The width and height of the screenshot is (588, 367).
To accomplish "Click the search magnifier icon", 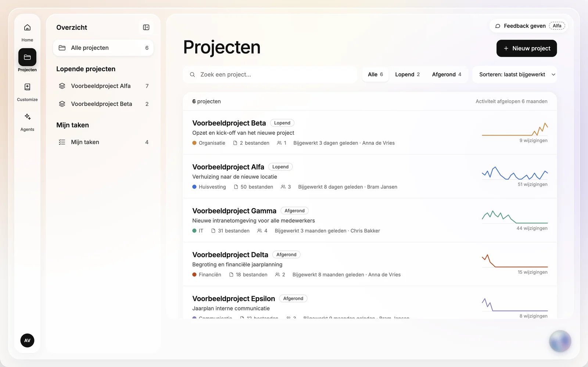I will 192,75.
